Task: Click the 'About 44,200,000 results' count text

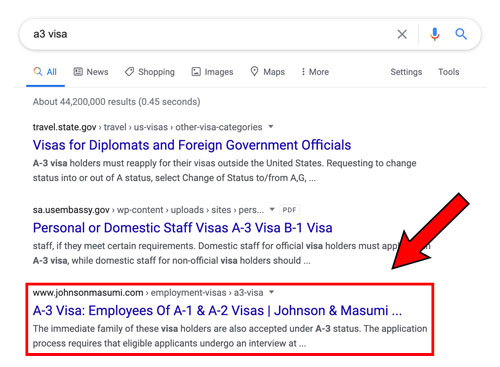Action: click(117, 102)
